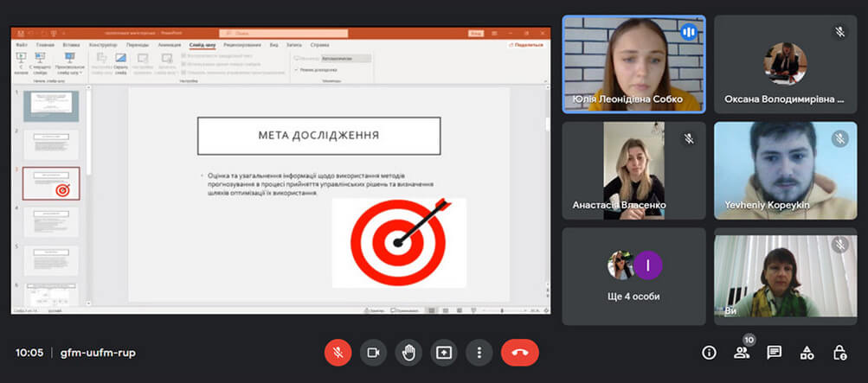This screenshot has height=383, width=868.
Task: Open the three-dot more options menu
Action: pos(479,353)
